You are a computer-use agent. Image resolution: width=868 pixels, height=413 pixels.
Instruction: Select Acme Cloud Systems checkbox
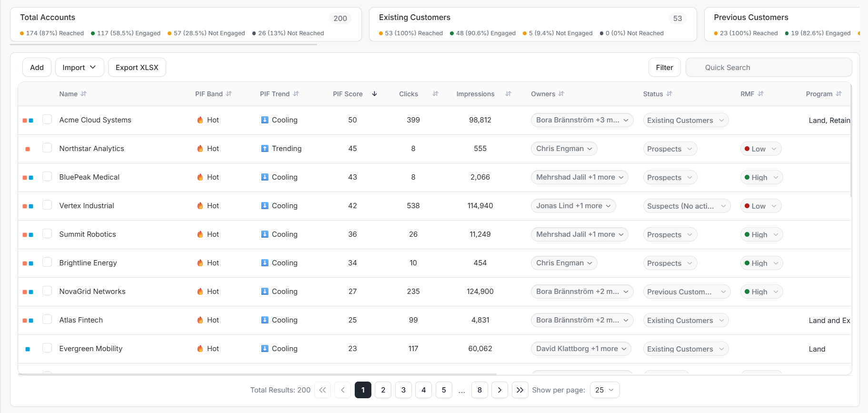coord(47,119)
